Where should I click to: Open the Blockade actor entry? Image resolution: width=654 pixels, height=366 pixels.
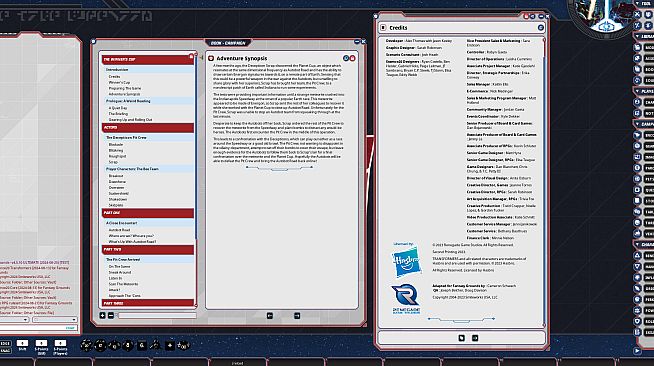[x=116, y=145]
